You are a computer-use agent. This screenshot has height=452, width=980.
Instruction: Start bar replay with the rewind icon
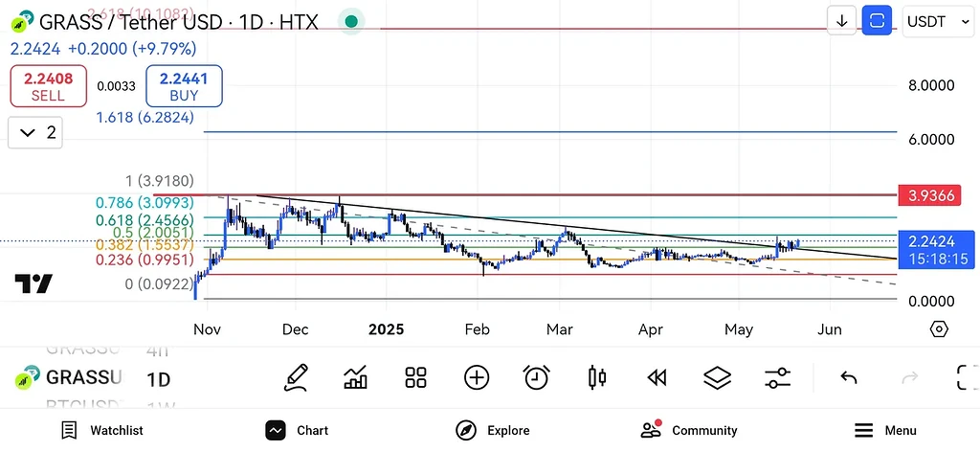[657, 377]
